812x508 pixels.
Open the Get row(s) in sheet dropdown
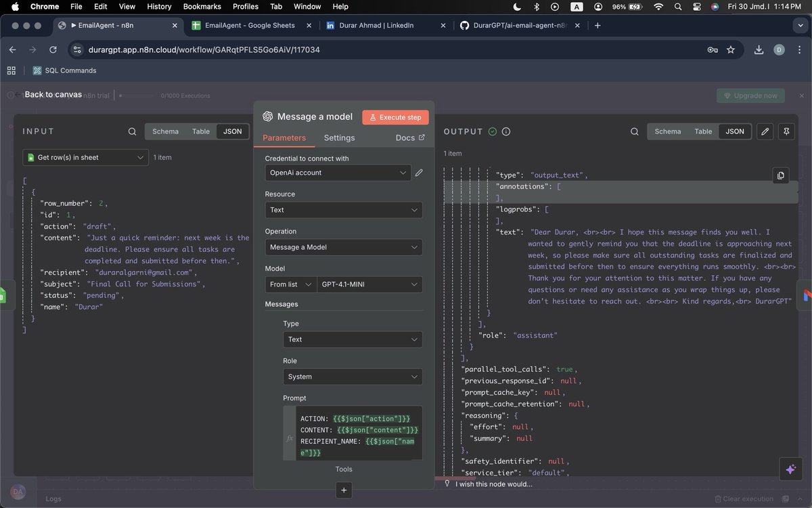(x=85, y=157)
